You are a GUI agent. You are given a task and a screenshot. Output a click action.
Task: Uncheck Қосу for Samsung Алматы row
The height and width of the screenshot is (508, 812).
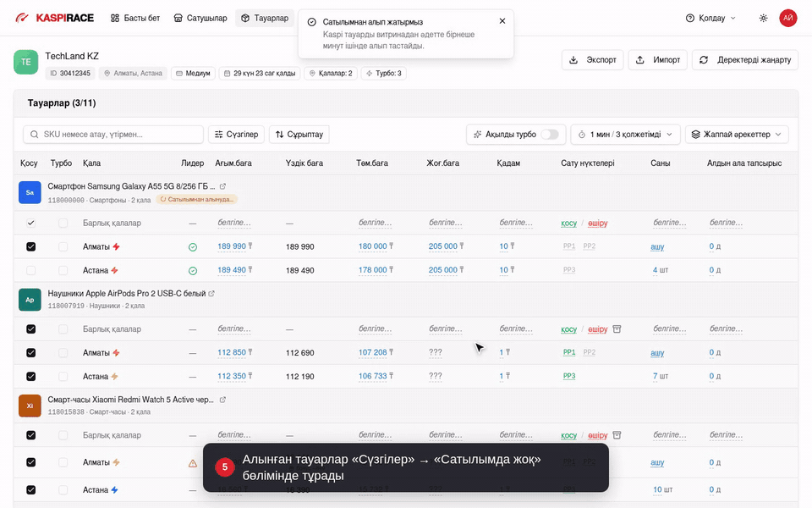point(31,246)
